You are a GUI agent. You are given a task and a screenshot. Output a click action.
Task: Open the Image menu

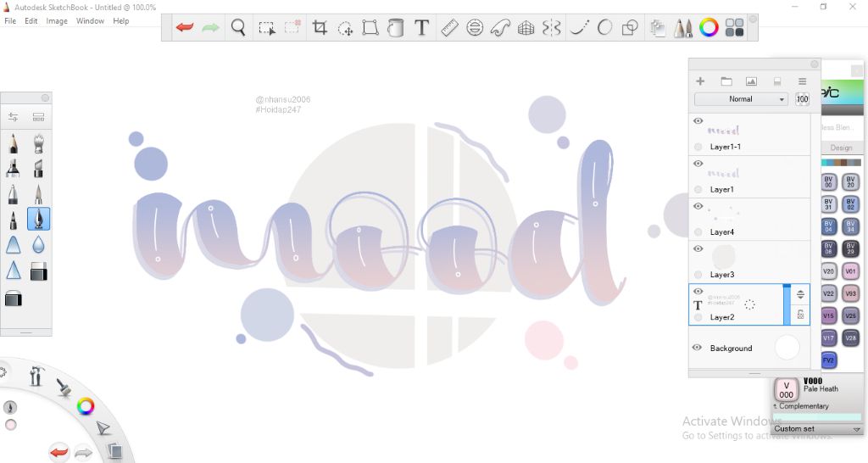(x=57, y=21)
